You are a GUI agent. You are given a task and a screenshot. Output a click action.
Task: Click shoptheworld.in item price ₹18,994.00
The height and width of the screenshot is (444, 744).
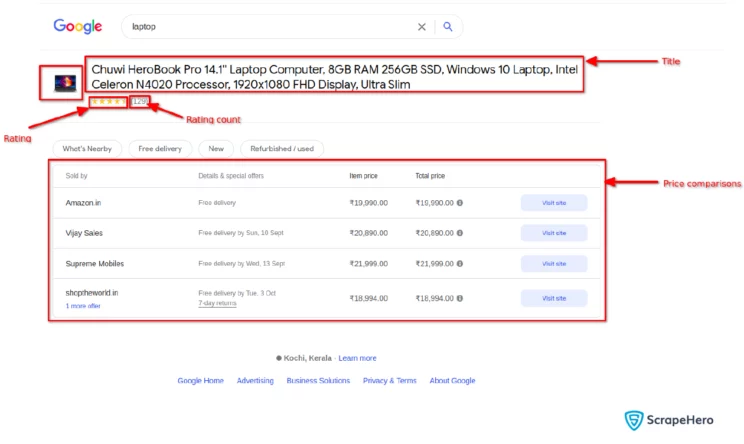[x=369, y=298]
